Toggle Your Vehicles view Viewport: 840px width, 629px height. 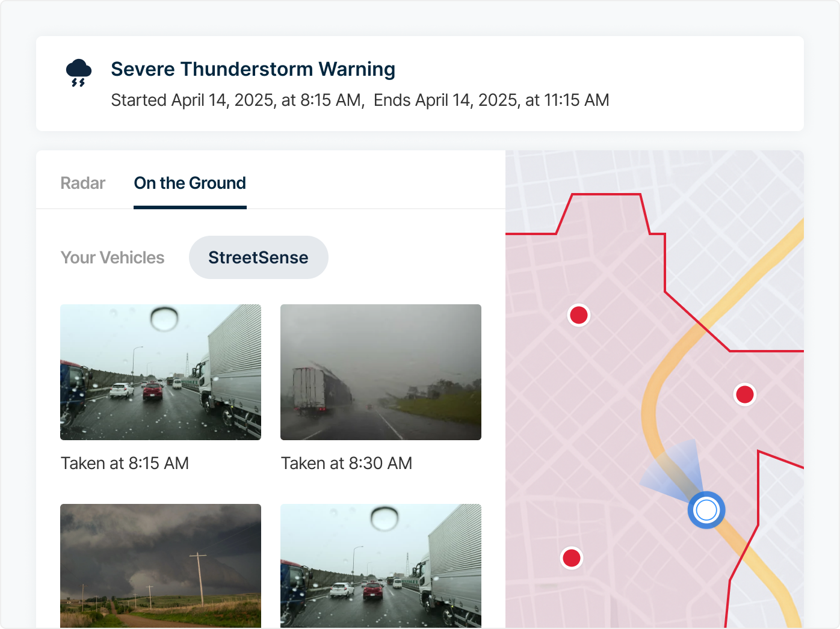(x=112, y=257)
